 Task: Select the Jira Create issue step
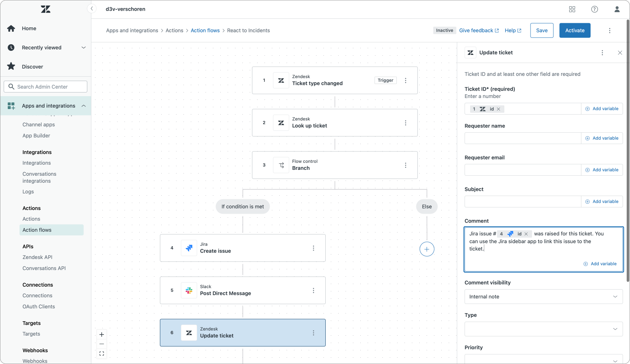[243, 248]
